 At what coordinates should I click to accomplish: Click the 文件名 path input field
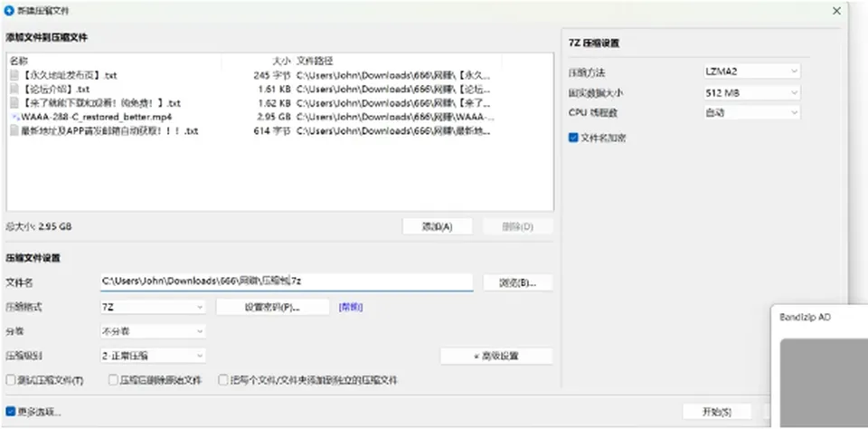point(287,281)
